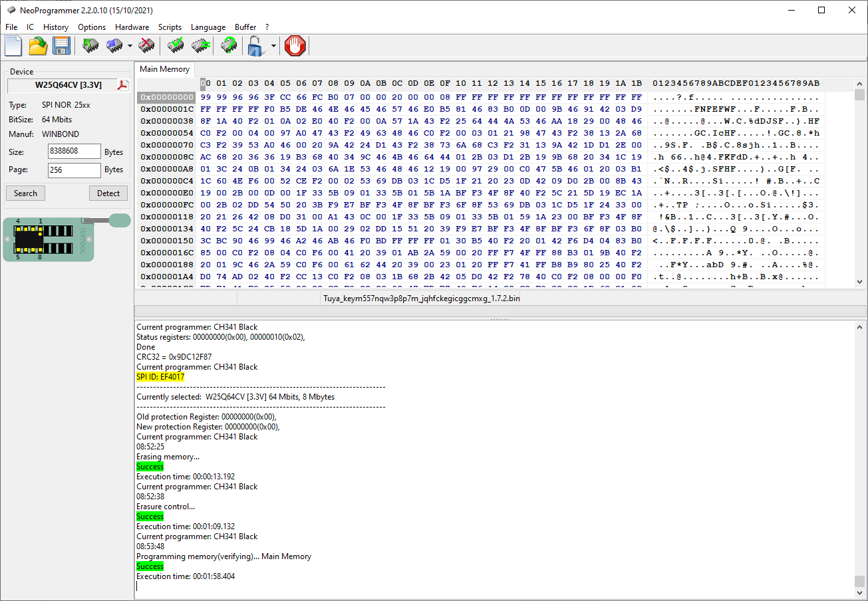Screen dimensions: 868x601
Task: Click the CRC32 = 0x9DC12F87 log line
Action: (x=174, y=357)
